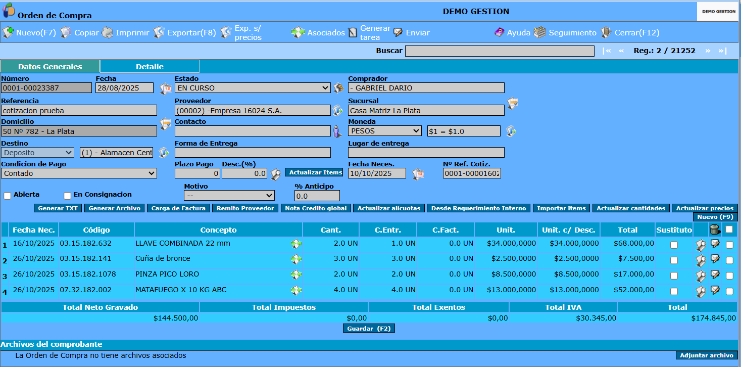Image resolution: width=741 pixels, height=367 pixels.
Task: Check Sustituto for LLAVE COMBINADA row
Action: (x=674, y=245)
